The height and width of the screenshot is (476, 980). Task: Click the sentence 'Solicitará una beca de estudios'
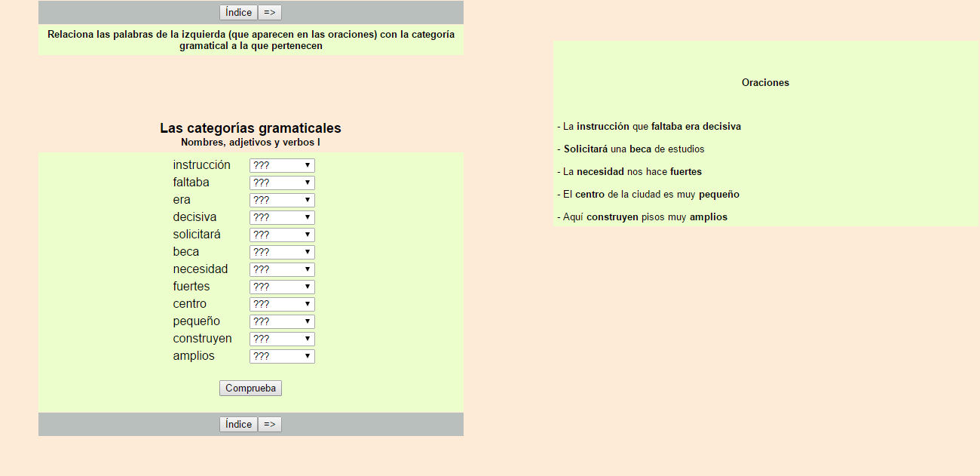[631, 149]
